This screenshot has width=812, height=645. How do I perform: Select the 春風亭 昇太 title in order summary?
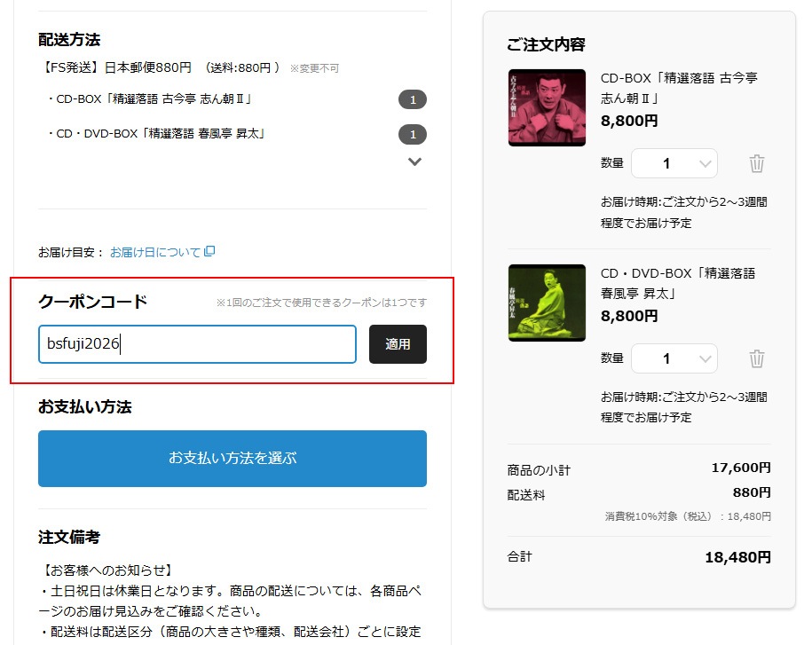(x=676, y=282)
